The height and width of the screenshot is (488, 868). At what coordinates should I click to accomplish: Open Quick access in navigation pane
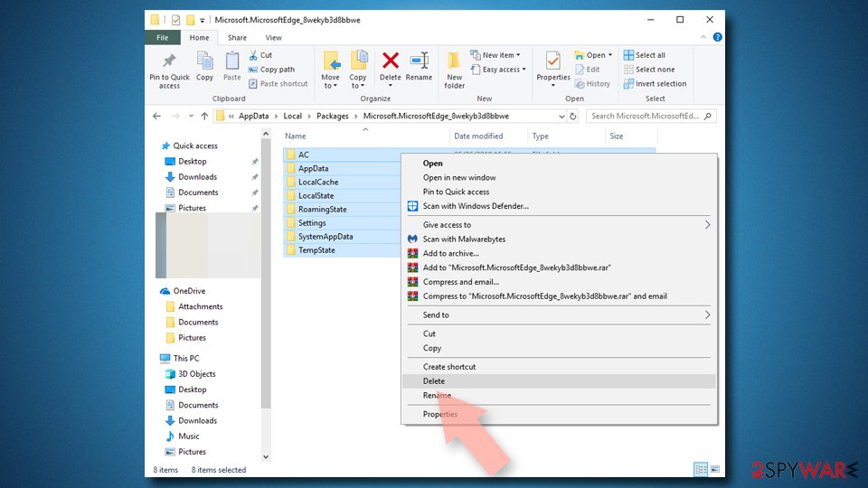point(195,146)
